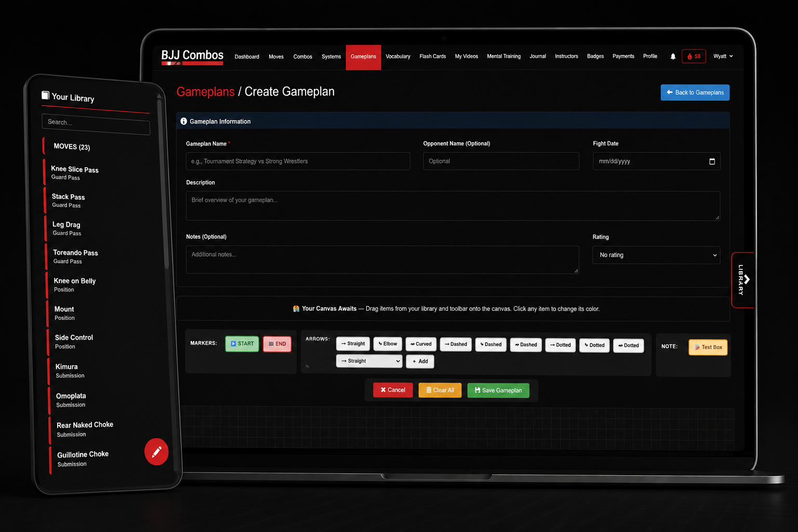Screen dimensions: 798x532
Task: Pick the Curved arrow tool
Action: point(421,344)
